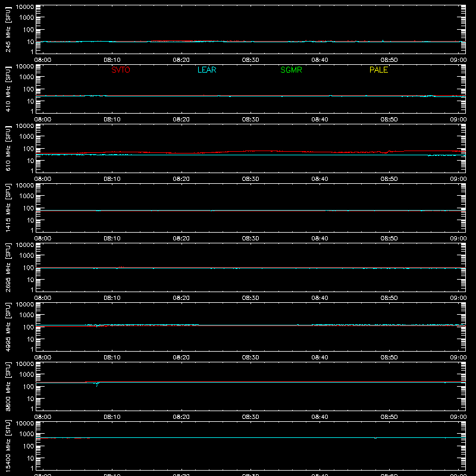The width and height of the screenshot is (476, 476).
Task: Select the 8800 MHz [SFU] axis title
Action: pyautogui.click(x=8, y=386)
